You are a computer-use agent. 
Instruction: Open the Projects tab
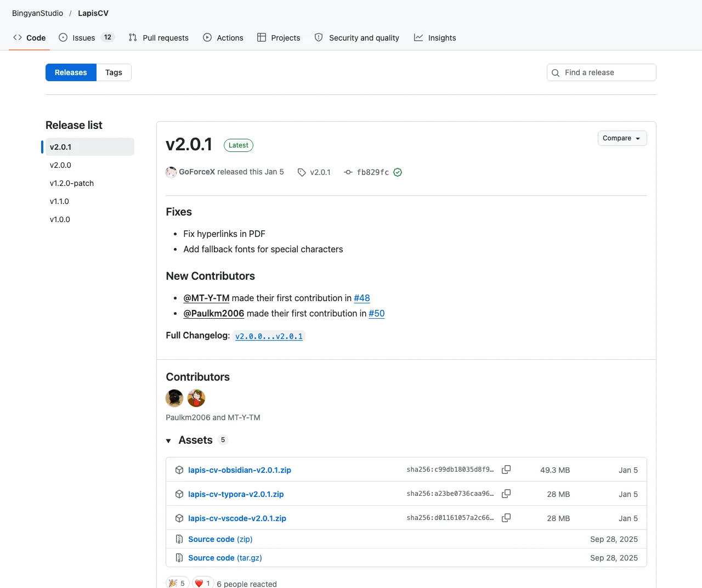[x=279, y=38]
